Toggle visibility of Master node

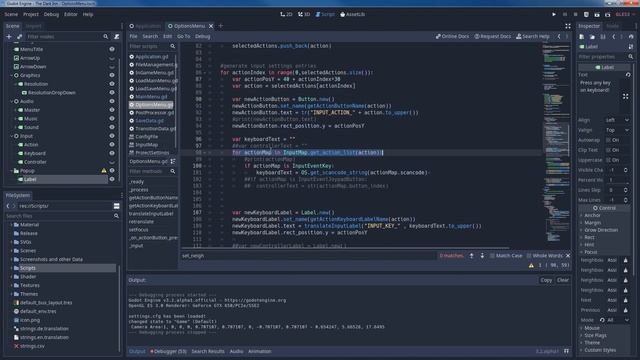(112, 110)
